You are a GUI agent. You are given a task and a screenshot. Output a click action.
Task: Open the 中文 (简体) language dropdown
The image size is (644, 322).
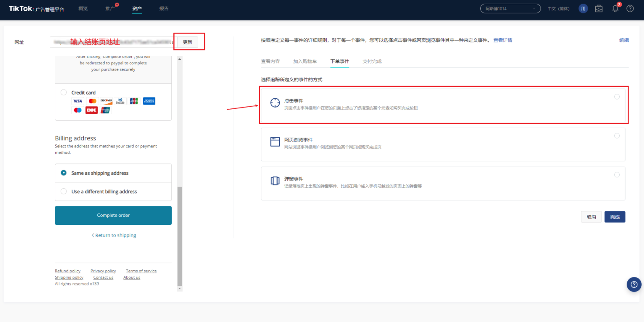click(558, 8)
